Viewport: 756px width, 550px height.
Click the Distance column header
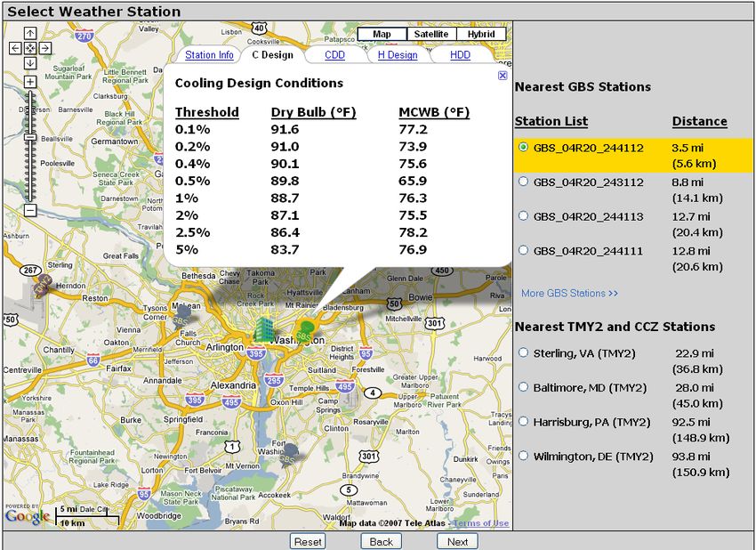point(700,121)
